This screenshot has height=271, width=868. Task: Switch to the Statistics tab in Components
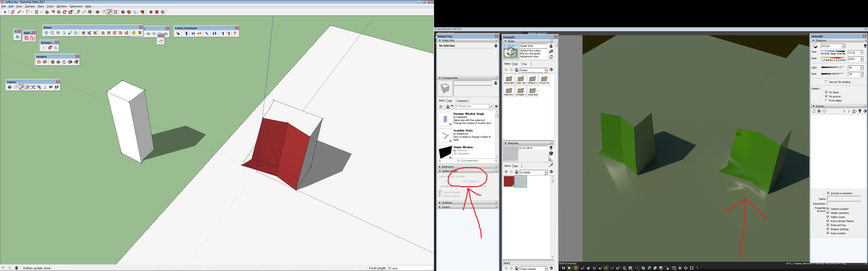tap(462, 101)
